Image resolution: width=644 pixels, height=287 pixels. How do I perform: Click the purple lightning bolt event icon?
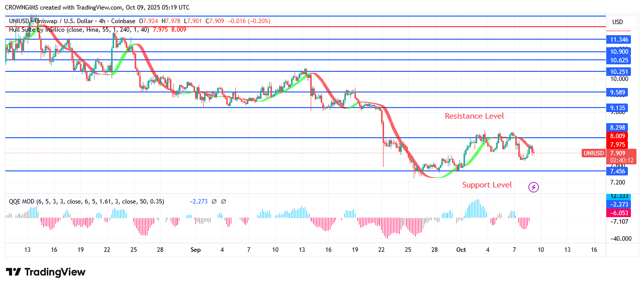(x=533, y=187)
